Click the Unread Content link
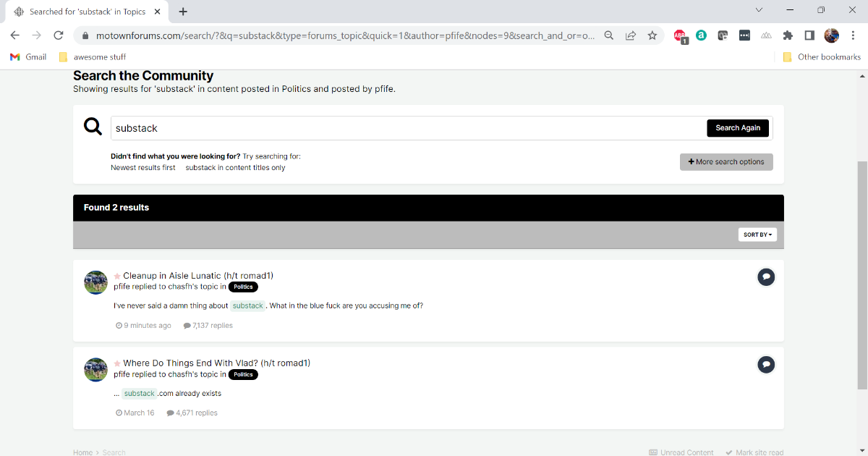Viewport: 868px width, 456px height. [x=681, y=452]
